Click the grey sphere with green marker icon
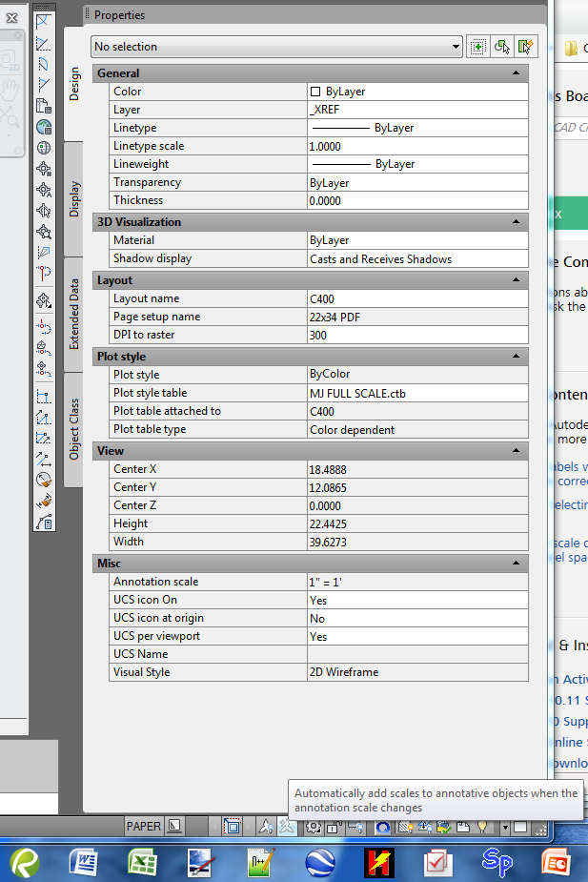 pyautogui.click(x=44, y=148)
